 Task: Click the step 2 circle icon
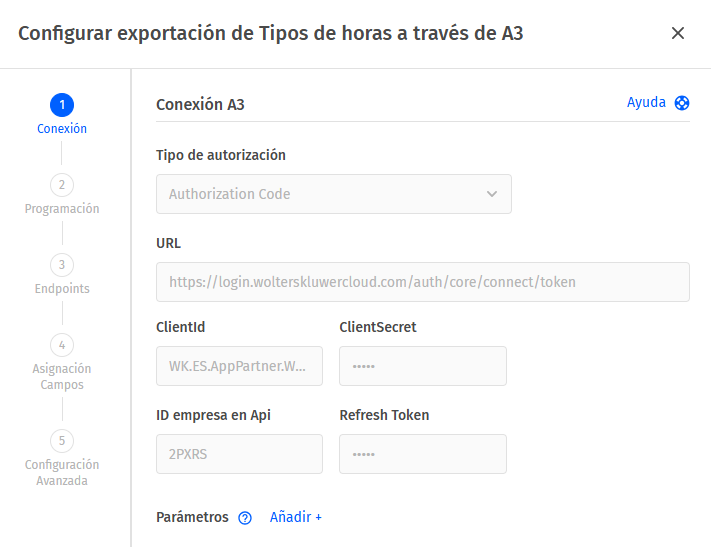click(61, 185)
